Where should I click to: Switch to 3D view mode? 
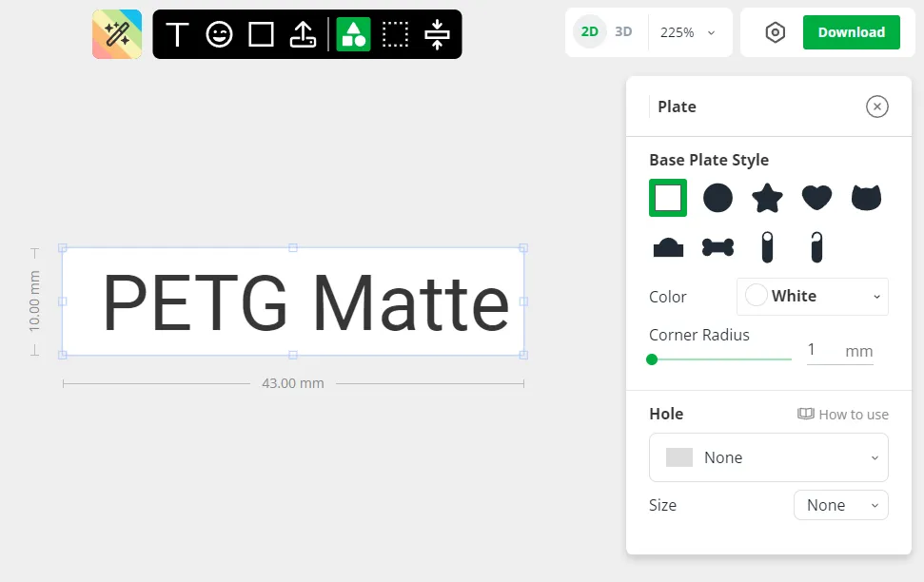[623, 31]
